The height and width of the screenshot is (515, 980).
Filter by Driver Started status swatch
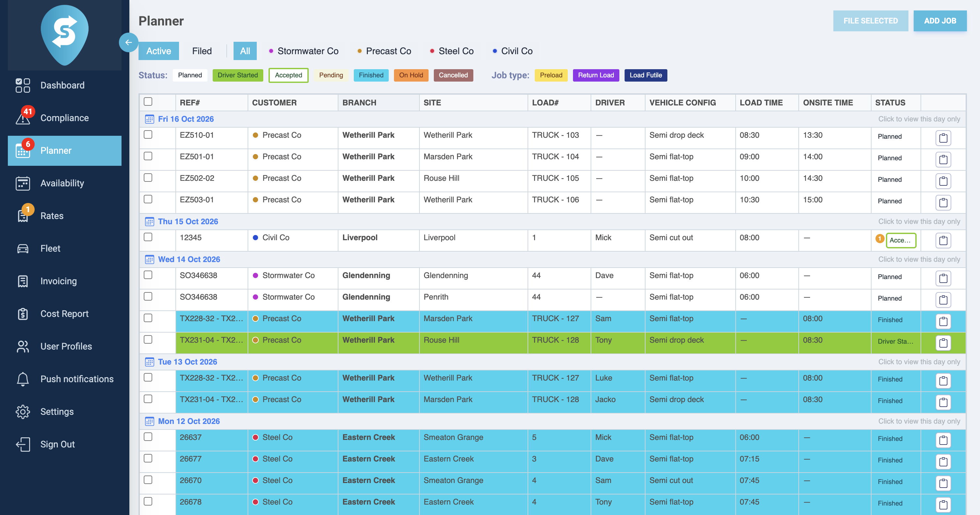click(x=237, y=75)
